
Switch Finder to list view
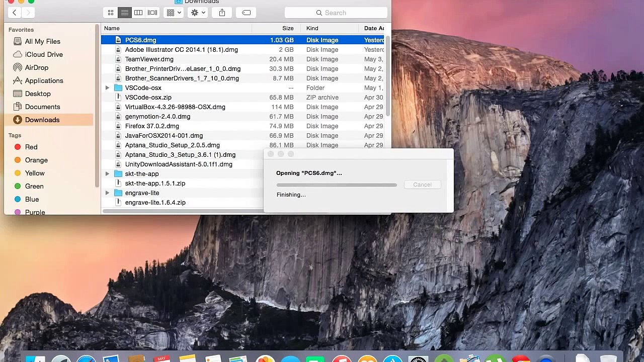tap(125, 13)
